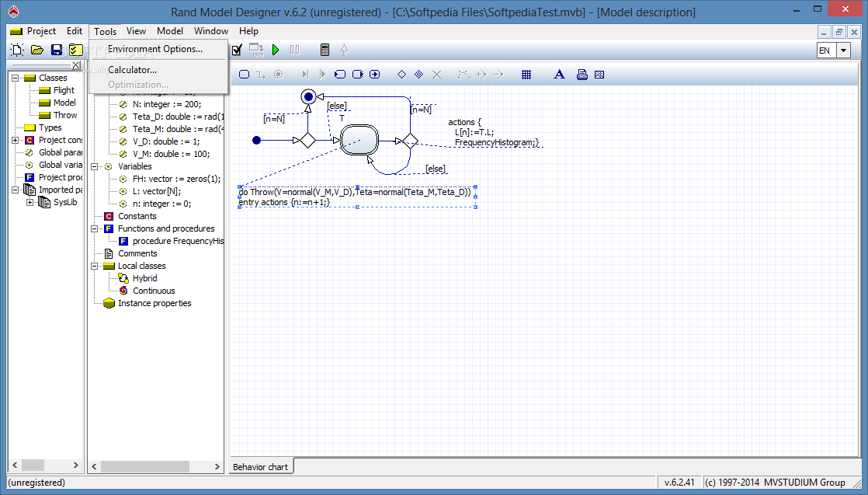Screen dimensions: 868x495
Task: Select Instance properties item
Action: pyautogui.click(x=155, y=303)
